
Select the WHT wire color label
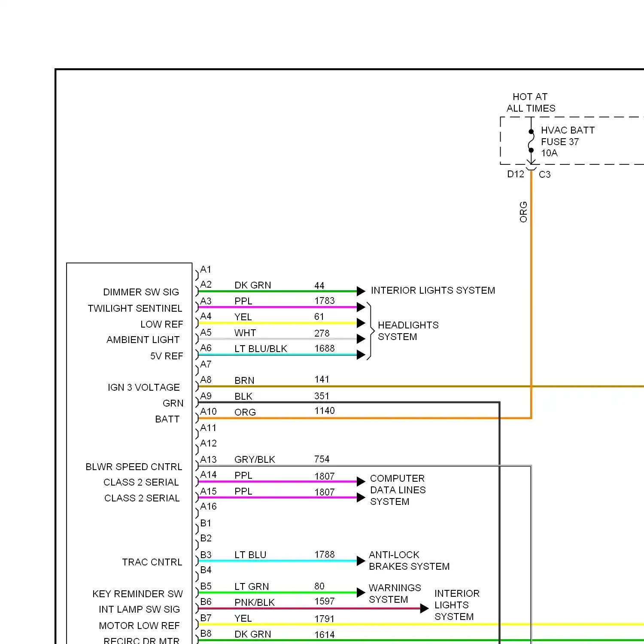click(x=245, y=333)
